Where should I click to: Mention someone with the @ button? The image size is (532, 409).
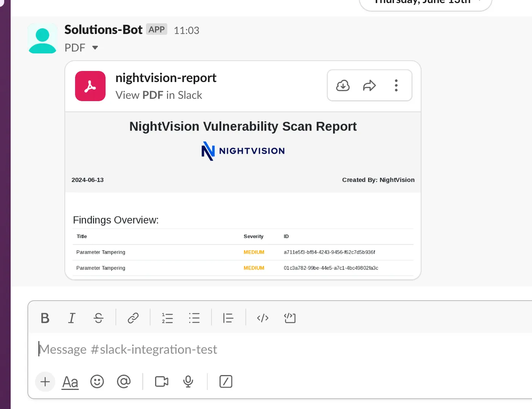click(x=123, y=382)
